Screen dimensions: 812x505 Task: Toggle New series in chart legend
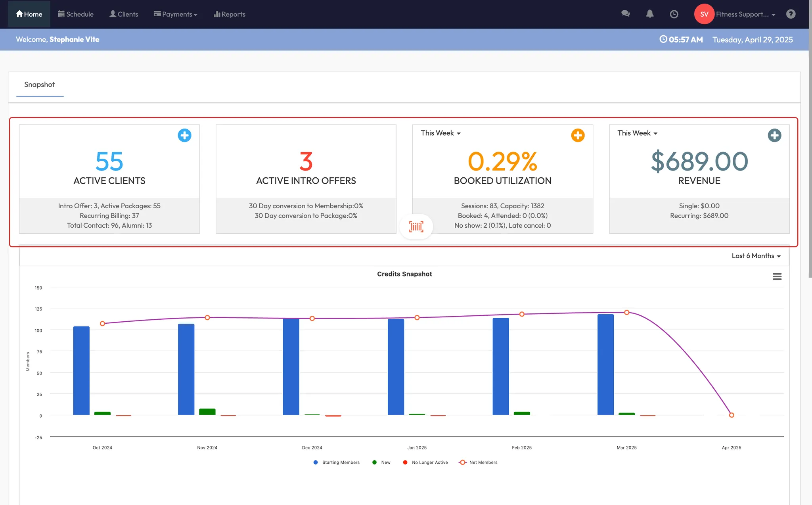385,463
